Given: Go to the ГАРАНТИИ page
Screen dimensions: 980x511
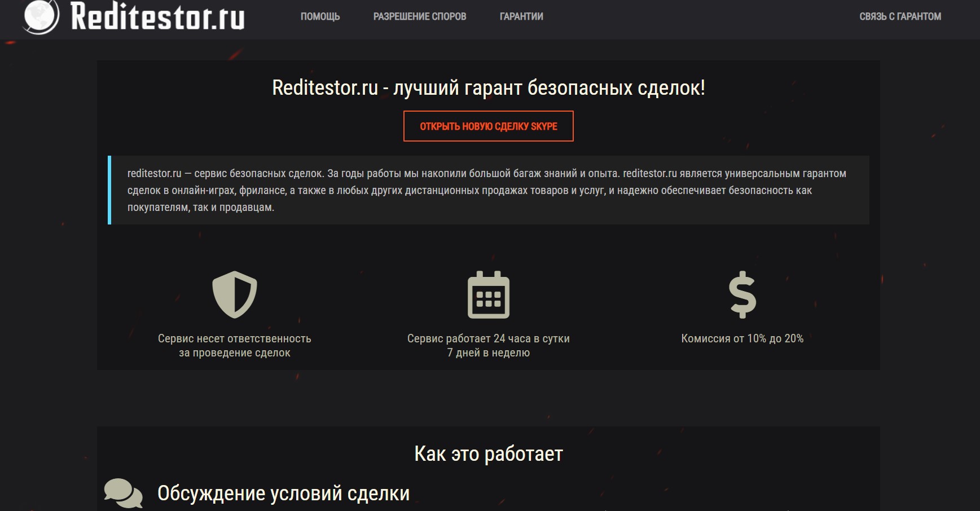Looking at the screenshot, I should (x=521, y=16).
